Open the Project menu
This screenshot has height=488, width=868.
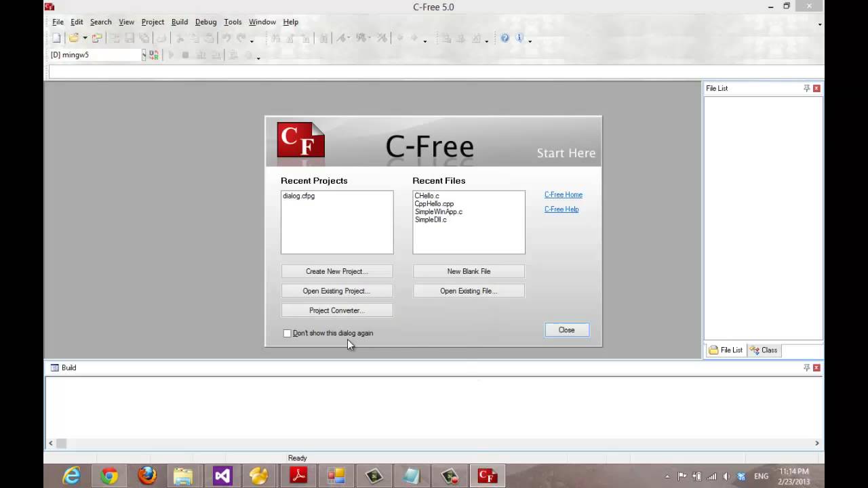pos(153,22)
